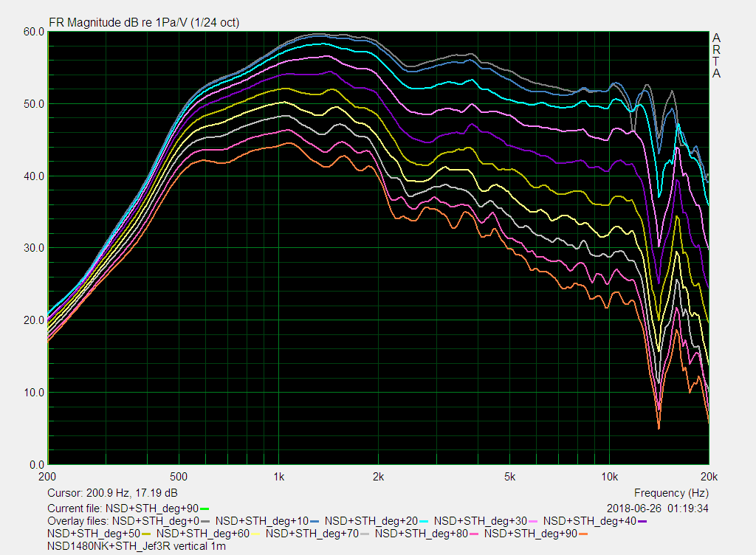The image size is (756, 555).
Task: Click the 5k frequency axis label
Action: tap(509, 477)
